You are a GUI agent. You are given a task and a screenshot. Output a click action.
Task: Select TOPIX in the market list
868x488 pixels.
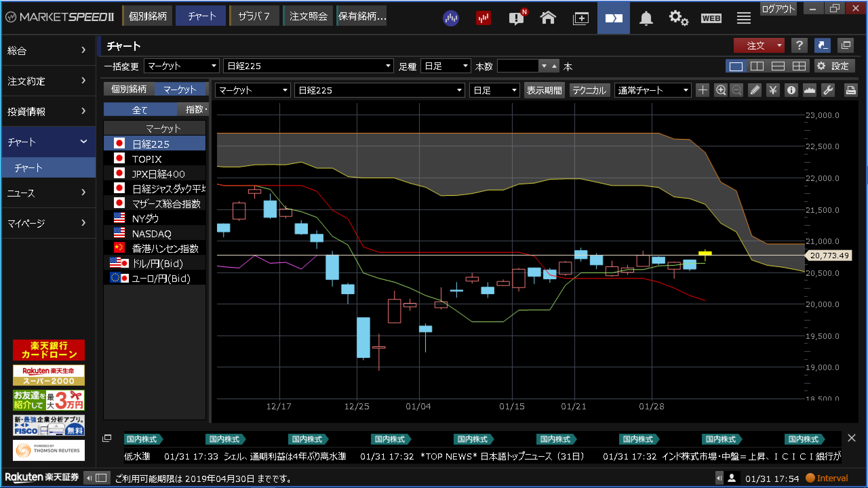(155, 159)
